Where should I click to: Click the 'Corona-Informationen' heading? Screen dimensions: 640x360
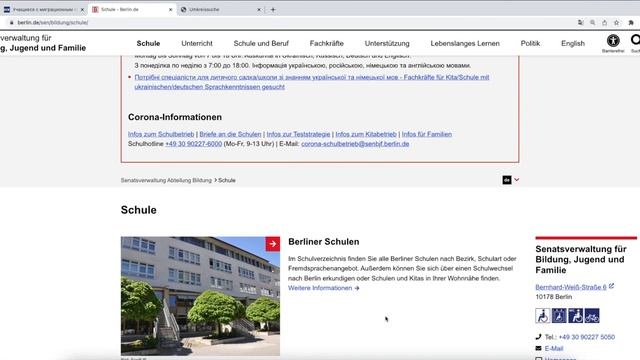pos(175,117)
